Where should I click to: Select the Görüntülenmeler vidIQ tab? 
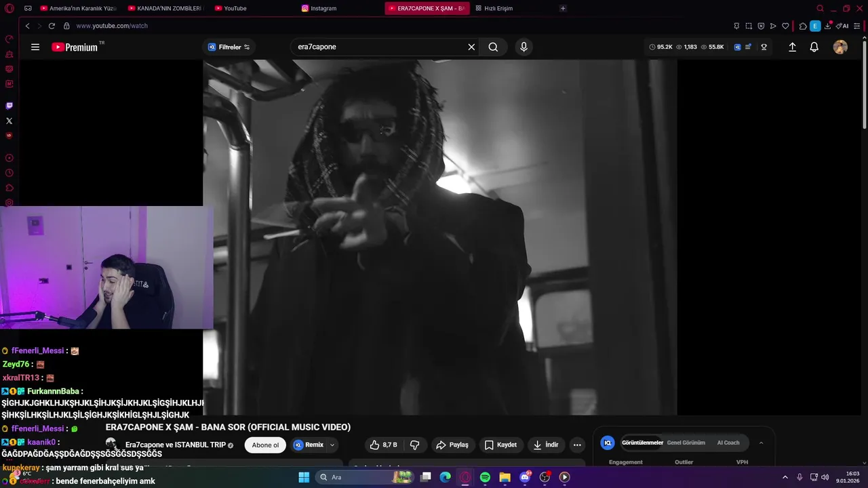click(x=642, y=443)
